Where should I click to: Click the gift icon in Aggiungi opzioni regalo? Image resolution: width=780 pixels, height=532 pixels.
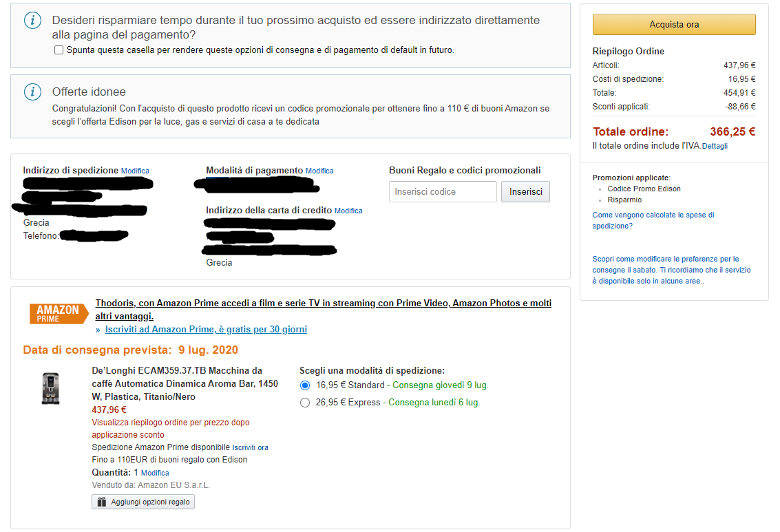tap(101, 502)
